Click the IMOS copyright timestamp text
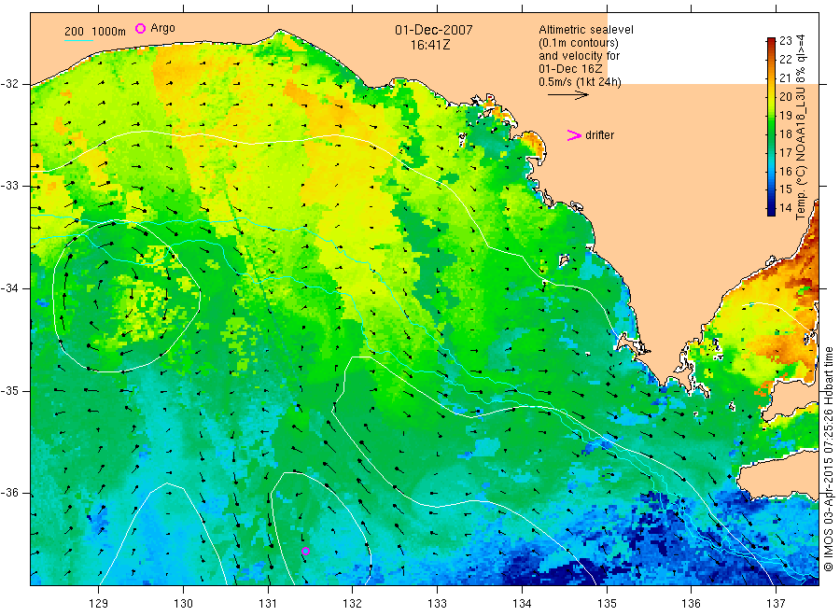This screenshot has width=840, height=616. coord(829,458)
